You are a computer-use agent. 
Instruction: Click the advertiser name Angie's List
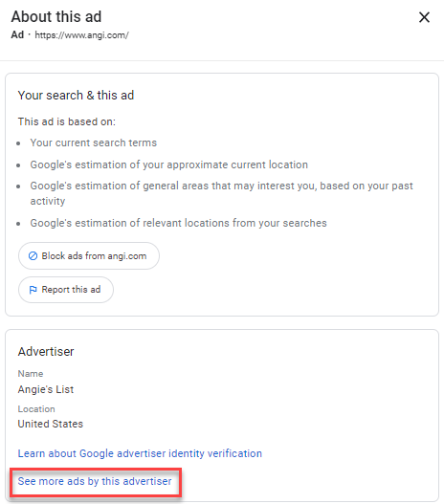46,389
